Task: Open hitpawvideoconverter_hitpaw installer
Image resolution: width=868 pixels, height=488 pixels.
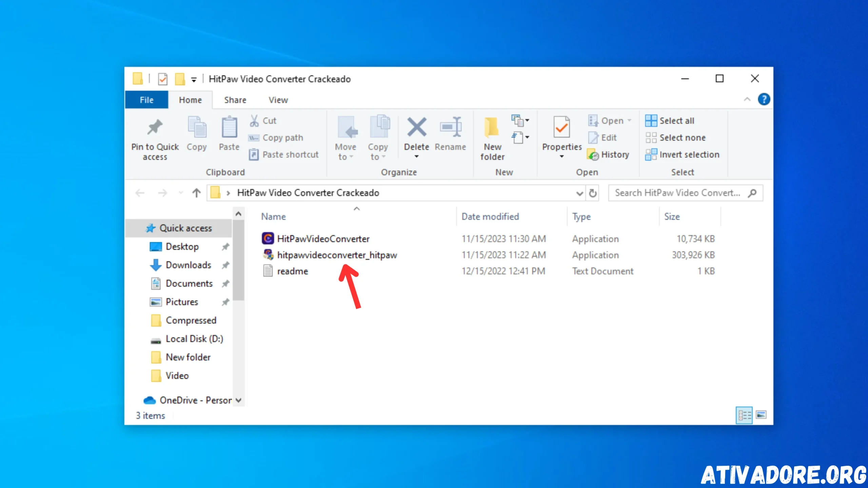Action: point(337,255)
